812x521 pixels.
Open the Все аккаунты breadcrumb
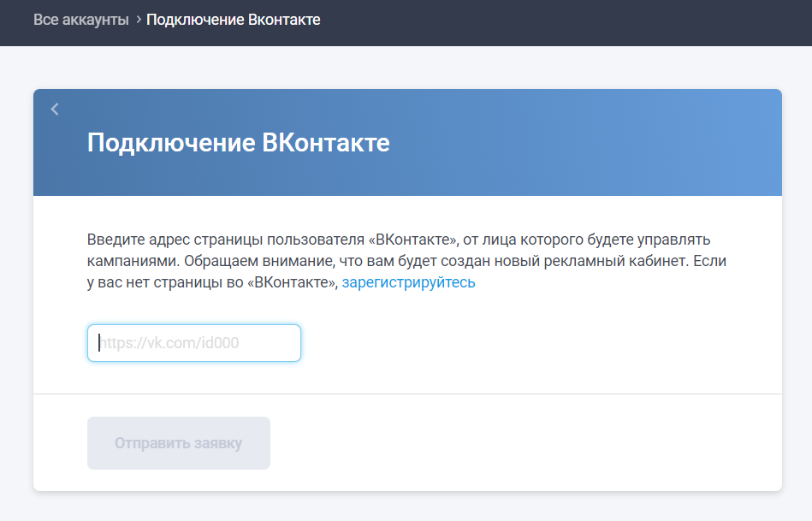(x=80, y=20)
